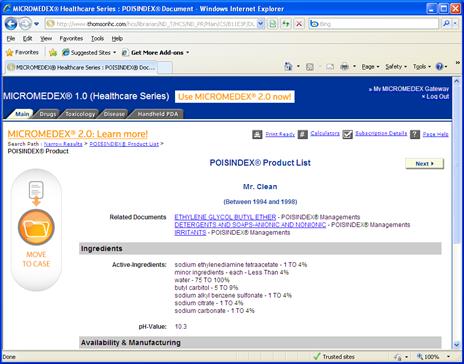
Task: Click the Next button
Action: click(x=424, y=164)
